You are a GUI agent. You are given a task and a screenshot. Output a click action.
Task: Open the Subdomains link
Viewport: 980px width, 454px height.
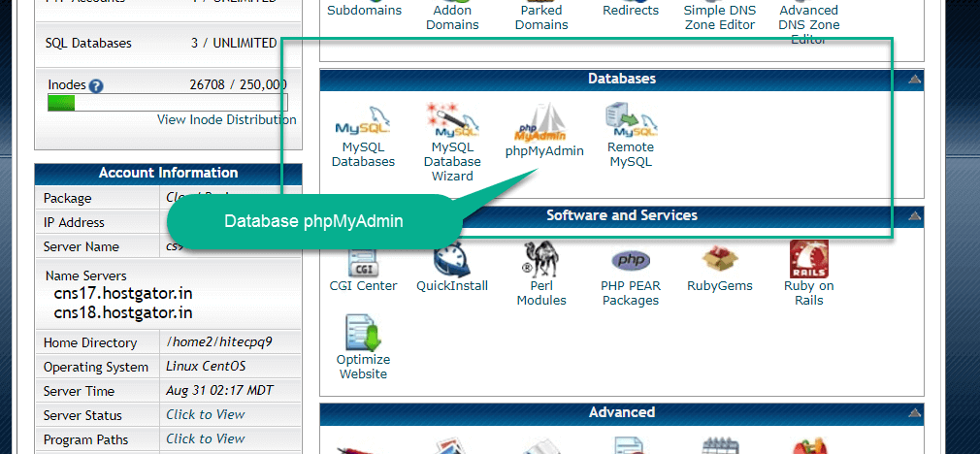click(365, 11)
